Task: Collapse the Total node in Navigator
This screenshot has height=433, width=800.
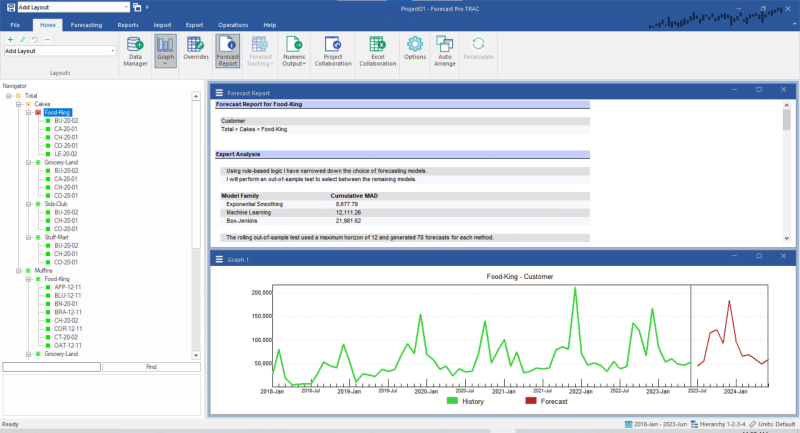Action: point(9,96)
